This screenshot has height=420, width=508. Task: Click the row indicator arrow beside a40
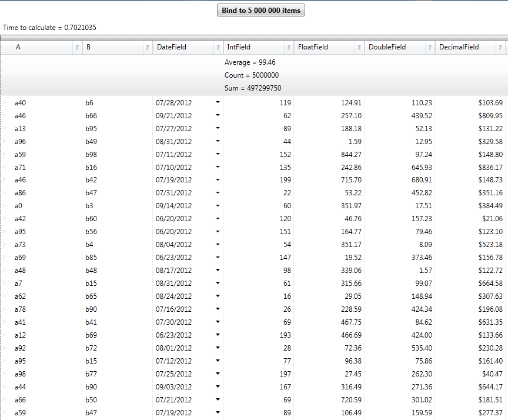pyautogui.click(x=5, y=103)
